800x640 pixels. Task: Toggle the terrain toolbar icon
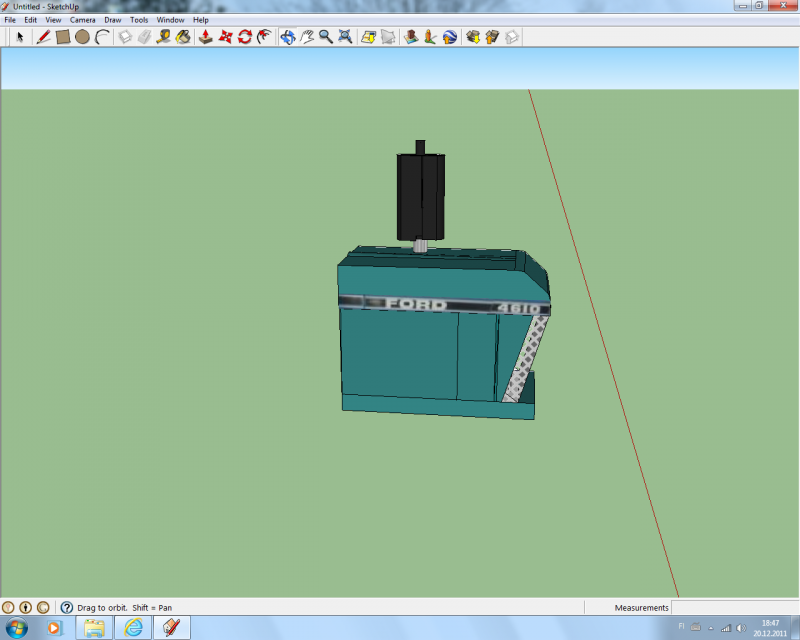[x=388, y=37]
